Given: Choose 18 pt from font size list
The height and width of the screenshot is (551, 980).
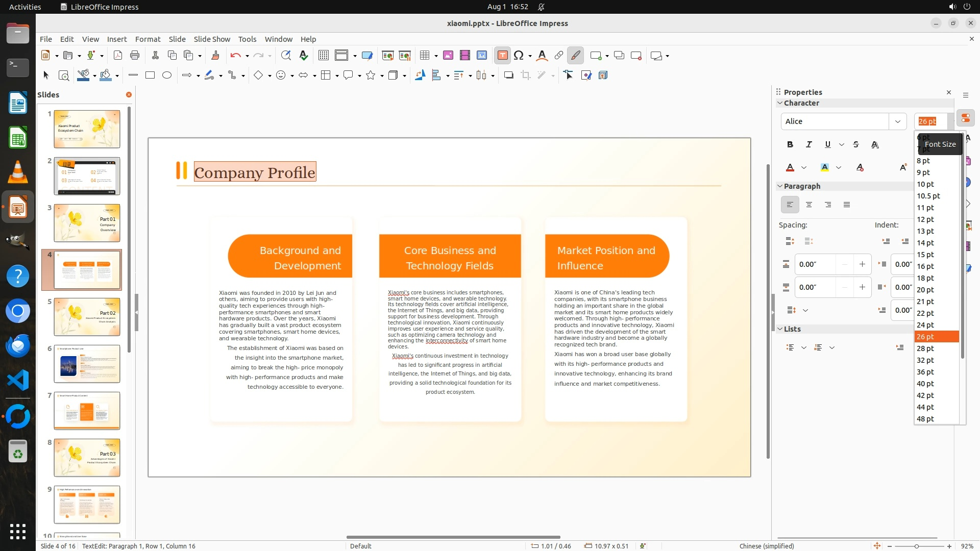Looking at the screenshot, I should click(x=925, y=278).
